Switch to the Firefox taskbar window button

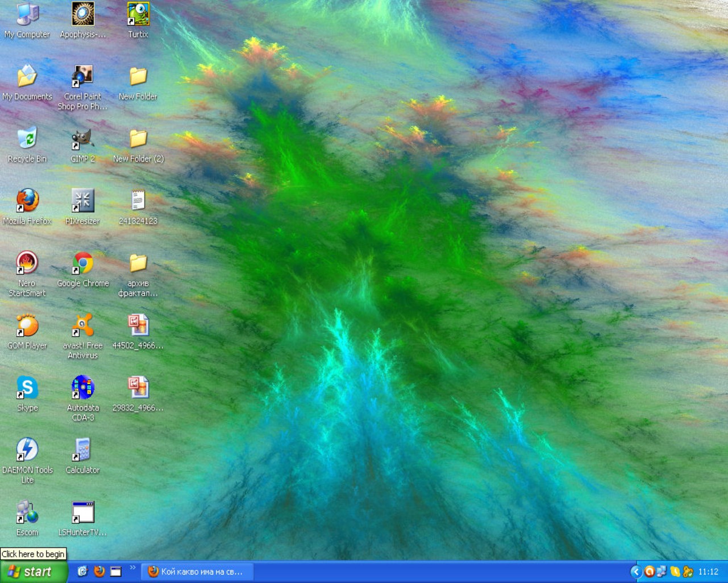(197, 572)
